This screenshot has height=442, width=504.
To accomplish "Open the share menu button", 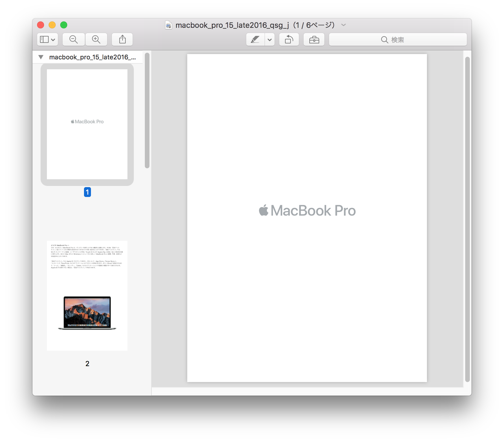I will coord(122,39).
